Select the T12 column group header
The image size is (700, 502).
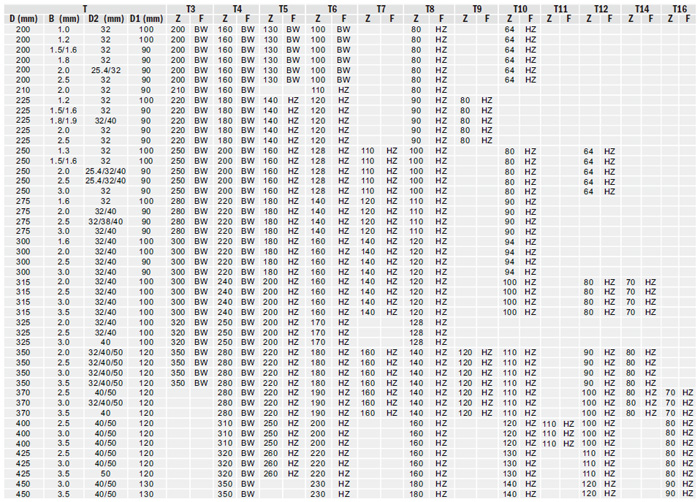coord(599,8)
